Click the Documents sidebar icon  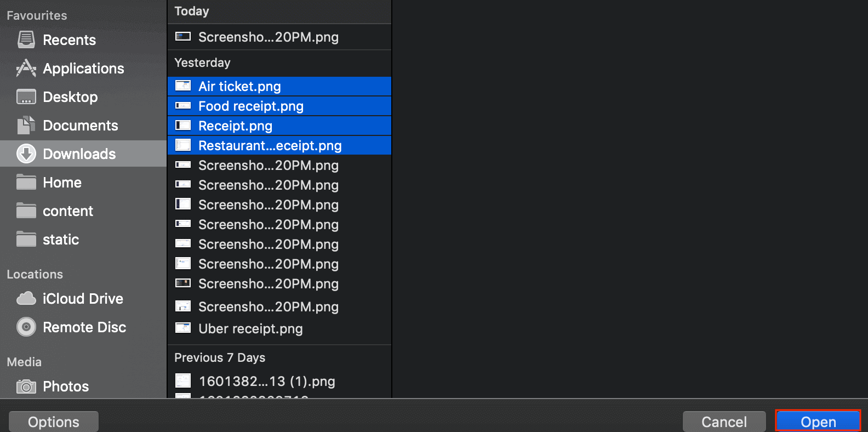point(26,125)
